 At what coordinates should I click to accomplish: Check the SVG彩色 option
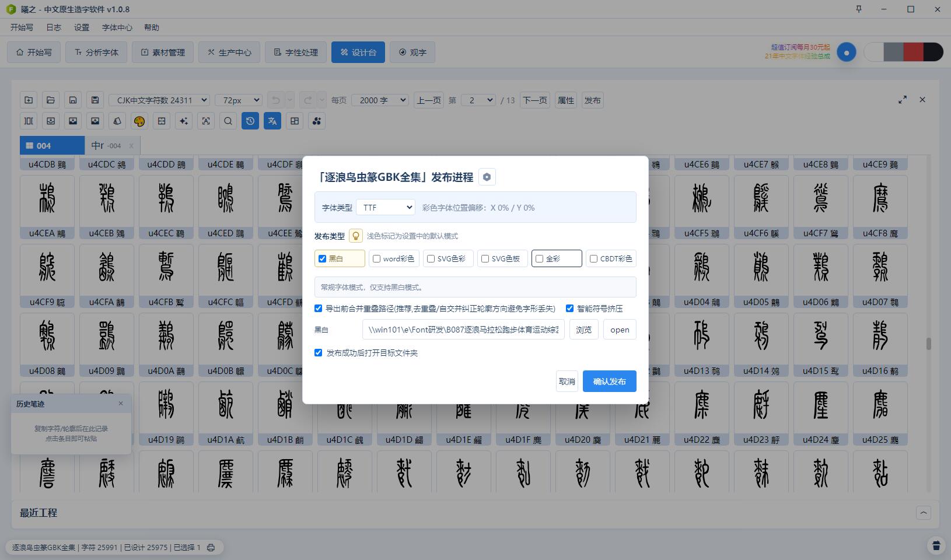[x=431, y=258]
